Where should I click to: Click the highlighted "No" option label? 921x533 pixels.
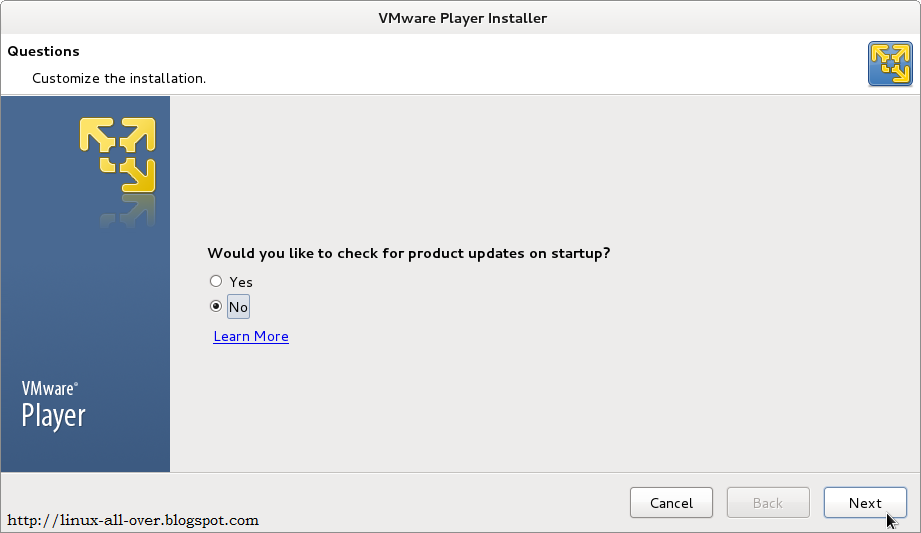pos(238,307)
